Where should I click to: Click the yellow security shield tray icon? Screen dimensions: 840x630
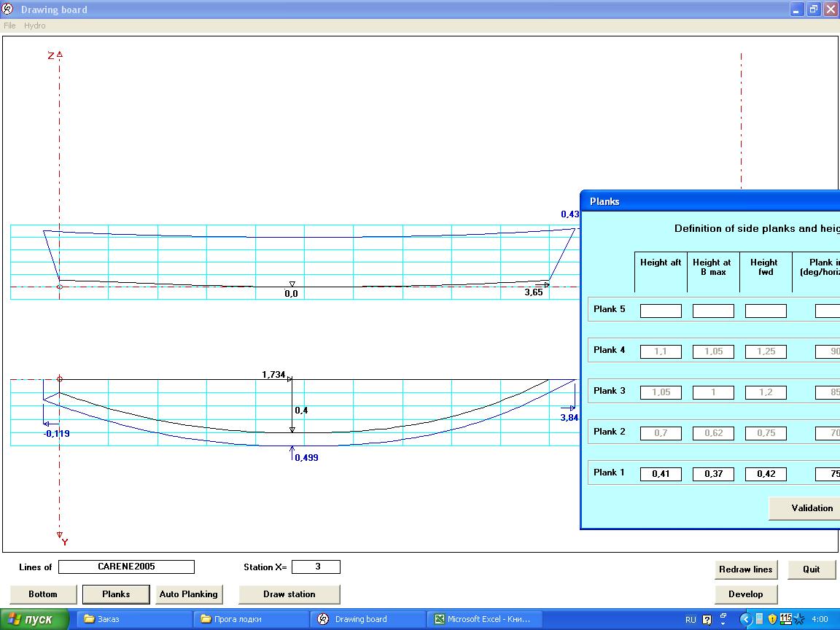point(772,619)
